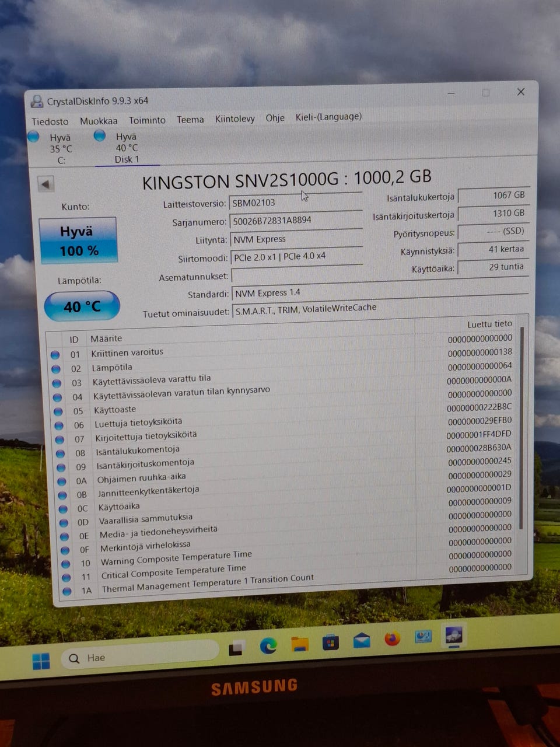Click the Hyvä 100 % health status button
Viewport: 560px width, 747px height.
coord(78,240)
